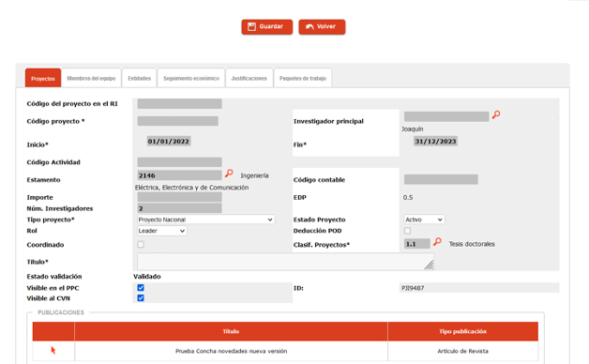Select the Paquetes de trabajo tab

(303, 78)
